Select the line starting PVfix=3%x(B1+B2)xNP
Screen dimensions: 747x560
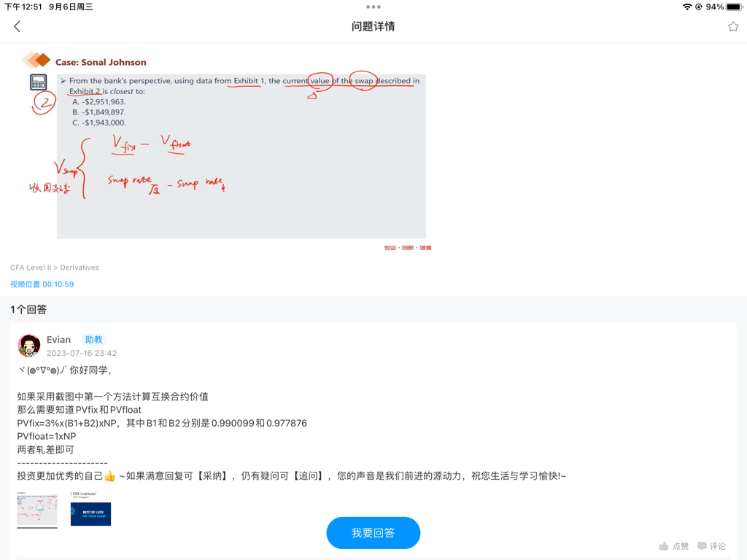[162, 423]
